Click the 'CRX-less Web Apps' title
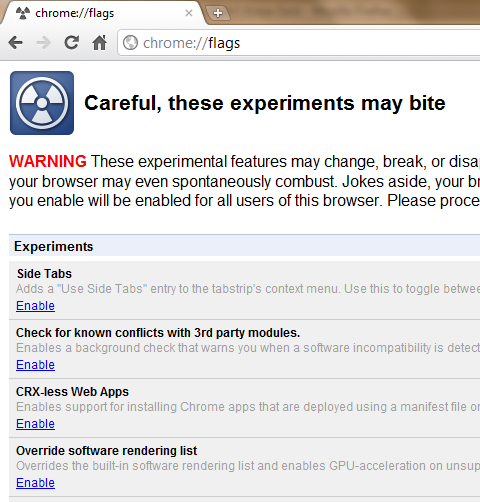The image size is (480, 502). tap(72, 392)
